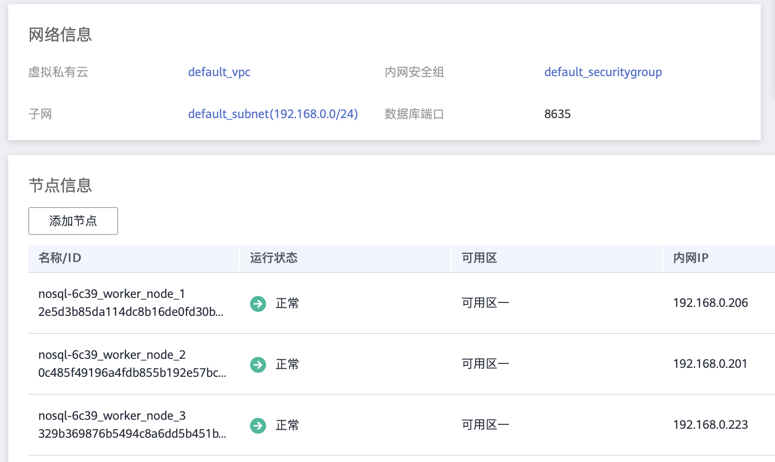Screen dimensions: 775x462
Task: Open the default_subnet(192.168.0.0/24) link
Action: 273,114
